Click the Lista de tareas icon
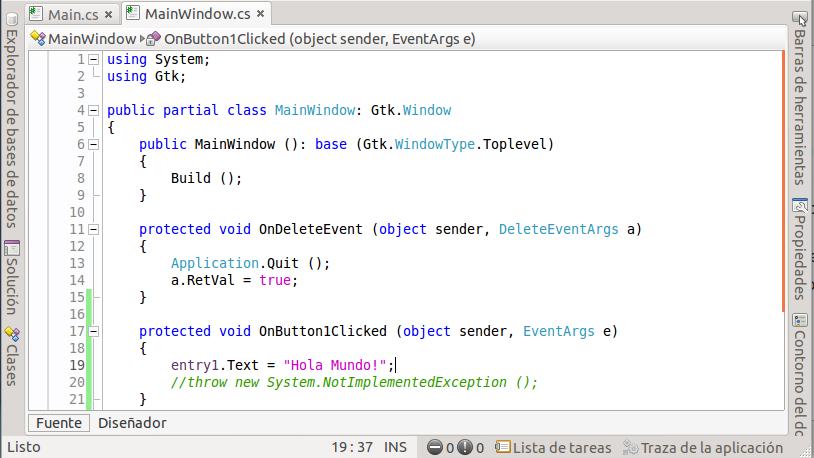Screen dimensions: 814x458 [x=503, y=447]
